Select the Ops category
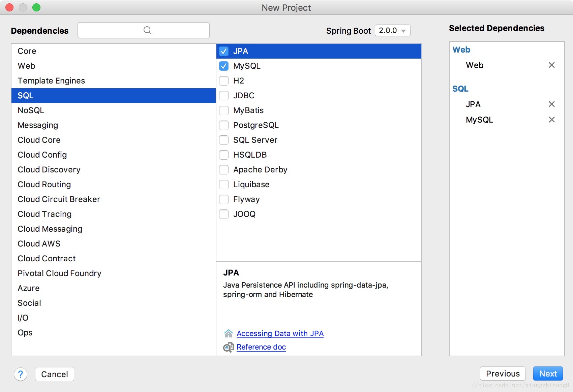This screenshot has width=573, height=392. click(x=113, y=333)
